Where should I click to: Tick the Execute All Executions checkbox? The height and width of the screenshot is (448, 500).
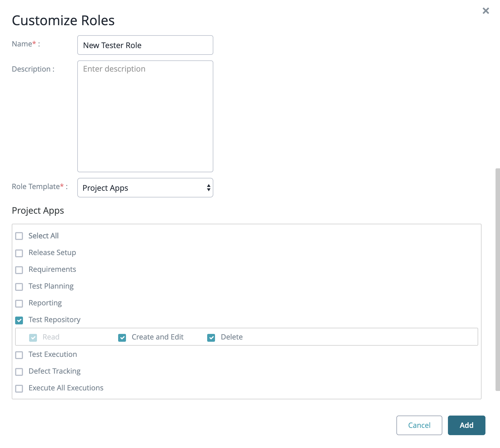(x=19, y=388)
